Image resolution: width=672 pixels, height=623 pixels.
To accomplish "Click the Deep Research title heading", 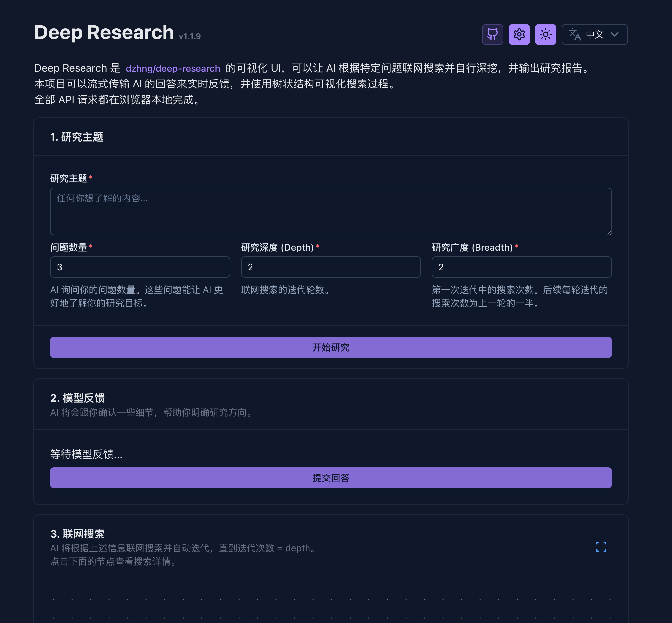I will coord(104,33).
